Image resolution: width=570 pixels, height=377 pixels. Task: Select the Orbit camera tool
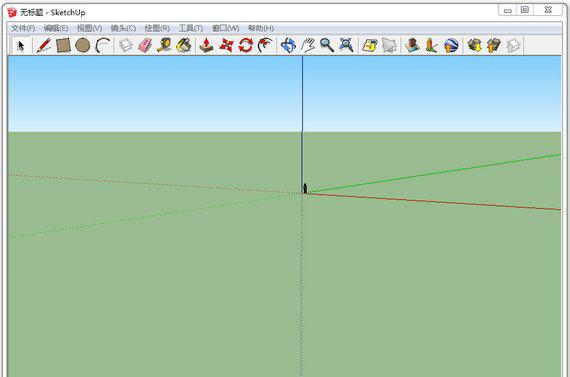click(288, 46)
